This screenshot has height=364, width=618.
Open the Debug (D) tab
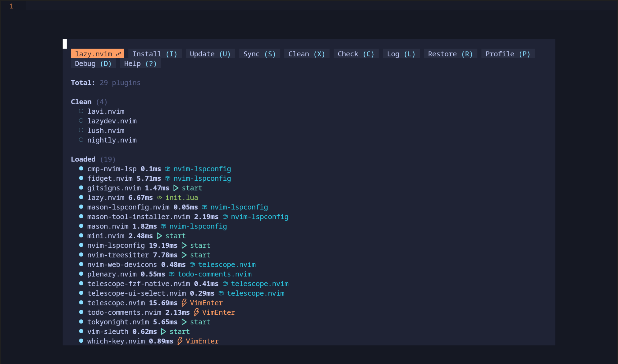click(x=93, y=63)
